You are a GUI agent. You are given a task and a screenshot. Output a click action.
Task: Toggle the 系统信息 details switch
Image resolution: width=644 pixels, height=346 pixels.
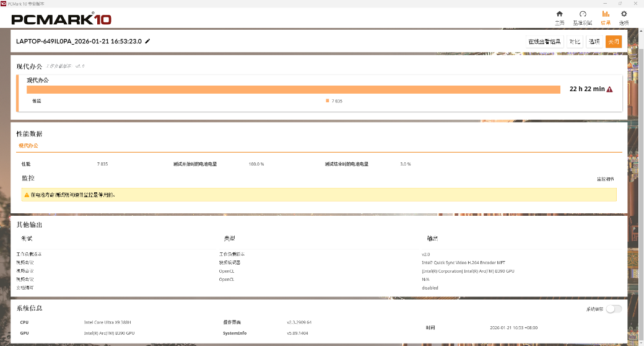click(613, 309)
